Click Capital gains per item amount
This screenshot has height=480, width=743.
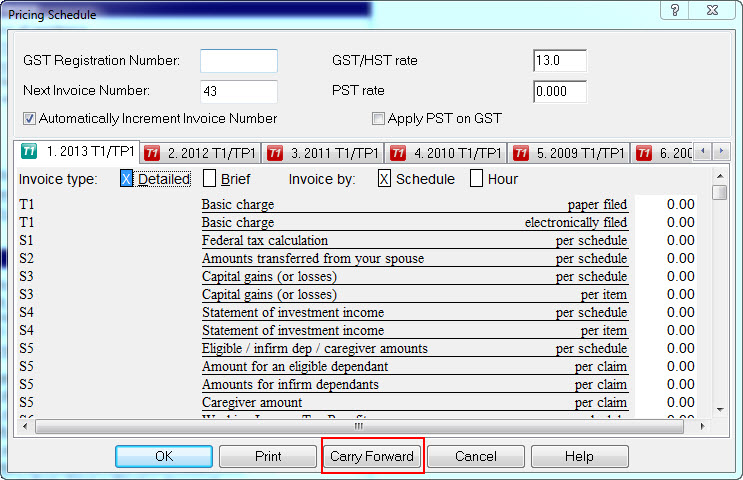pos(666,294)
